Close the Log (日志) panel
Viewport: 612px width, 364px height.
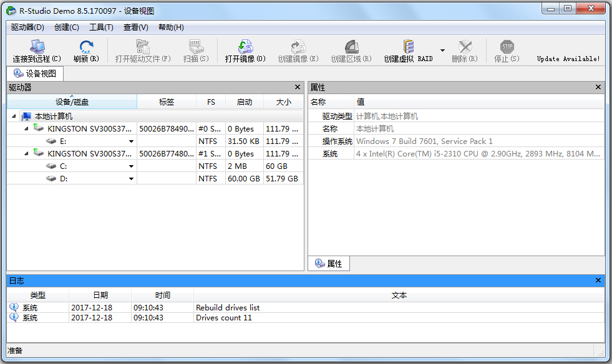click(x=598, y=280)
